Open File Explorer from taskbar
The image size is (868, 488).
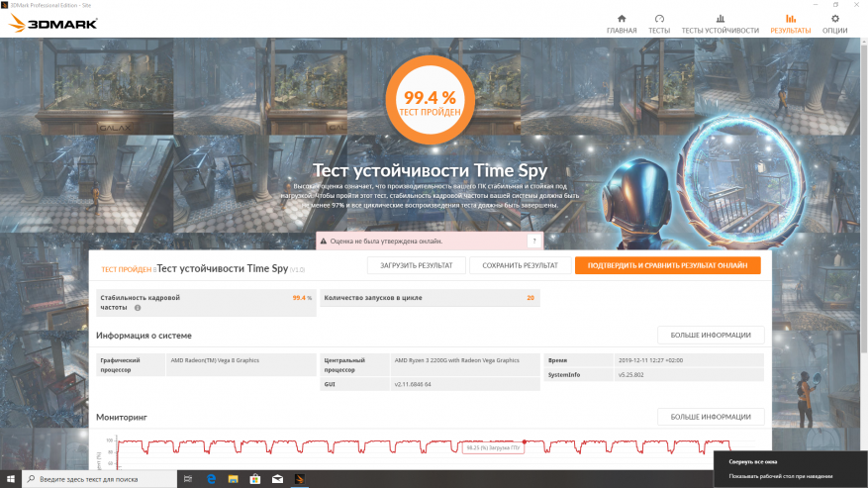click(x=233, y=479)
